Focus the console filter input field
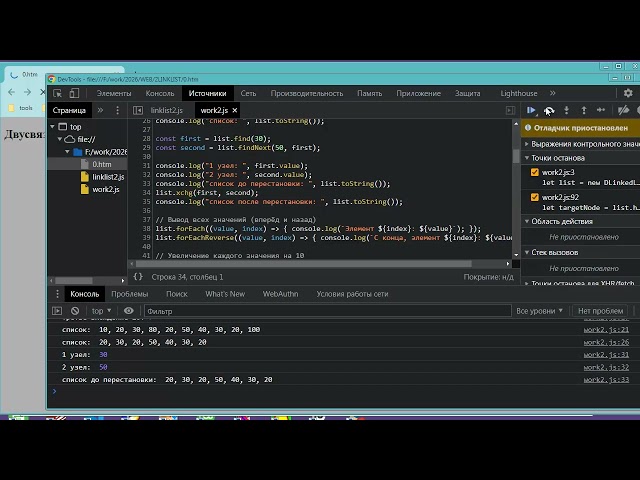Image resolution: width=640 pixels, height=480 pixels. click(x=328, y=311)
